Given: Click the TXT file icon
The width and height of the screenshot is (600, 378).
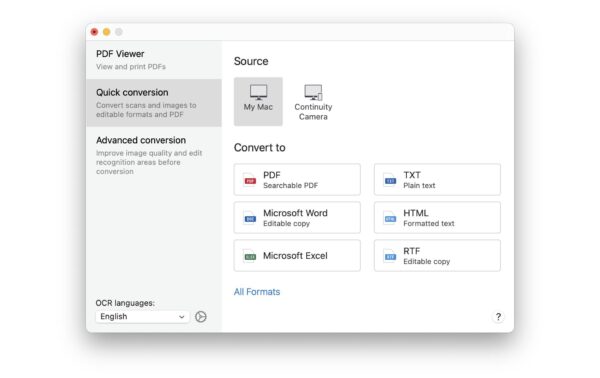Looking at the screenshot, I should 390,179.
